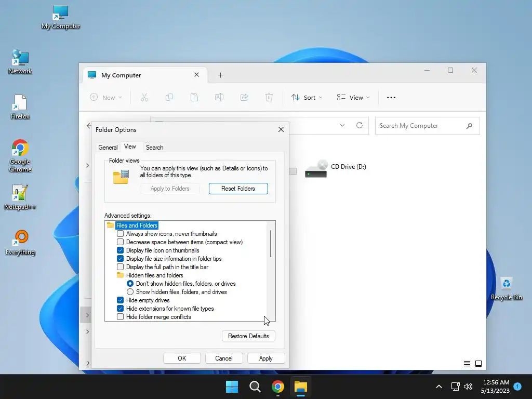The height and width of the screenshot is (399, 532).
Task: Click File Explorer icon on taskbar
Action: tap(301, 387)
